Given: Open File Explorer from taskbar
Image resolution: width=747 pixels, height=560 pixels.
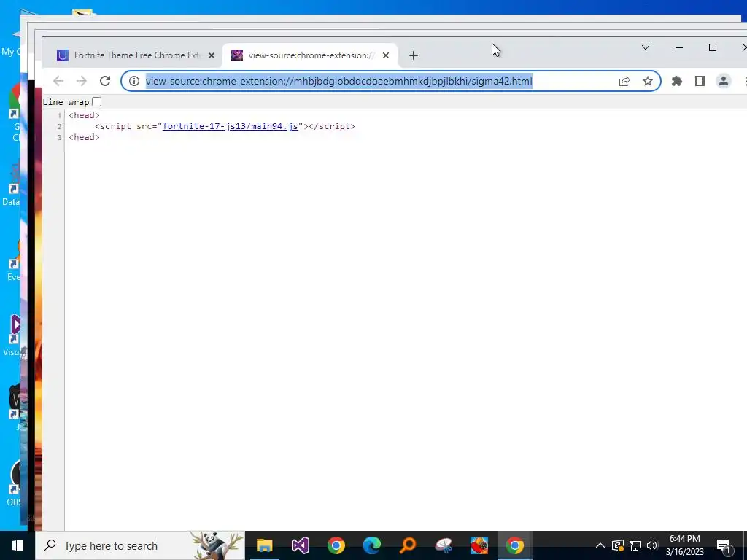Looking at the screenshot, I should point(264,545).
